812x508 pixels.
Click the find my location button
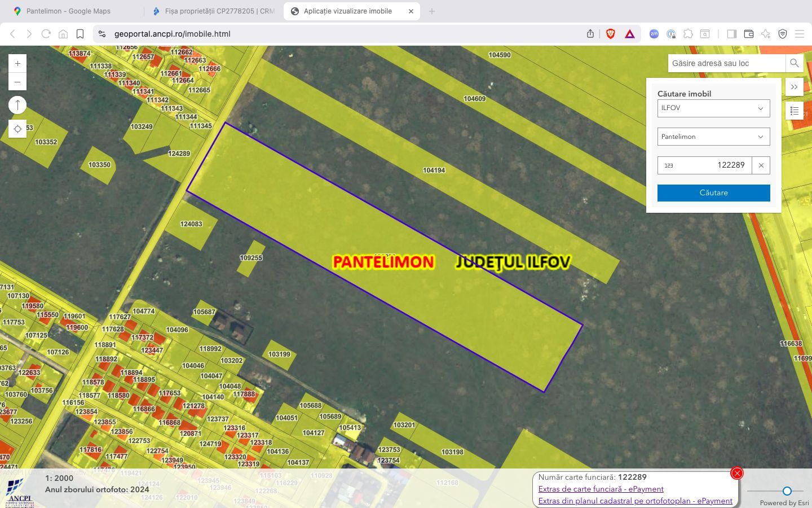17,129
